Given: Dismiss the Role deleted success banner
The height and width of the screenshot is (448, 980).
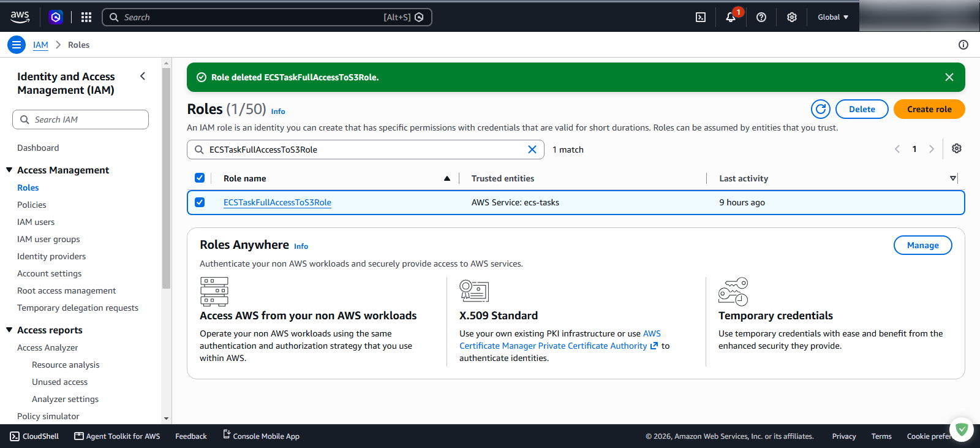Looking at the screenshot, I should coord(949,77).
